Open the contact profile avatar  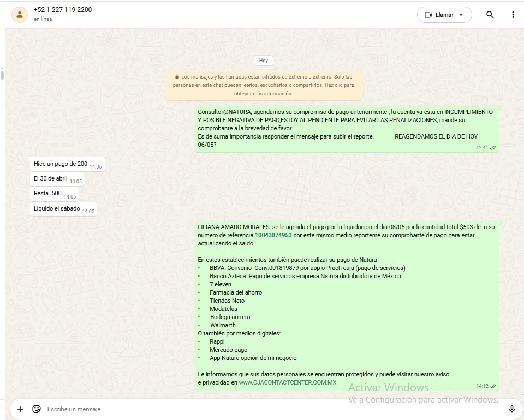pyautogui.click(x=20, y=15)
